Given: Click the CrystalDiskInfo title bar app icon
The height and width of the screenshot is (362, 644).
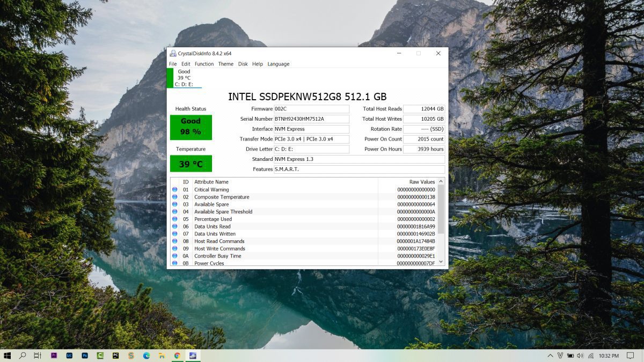Looking at the screenshot, I should (x=173, y=53).
